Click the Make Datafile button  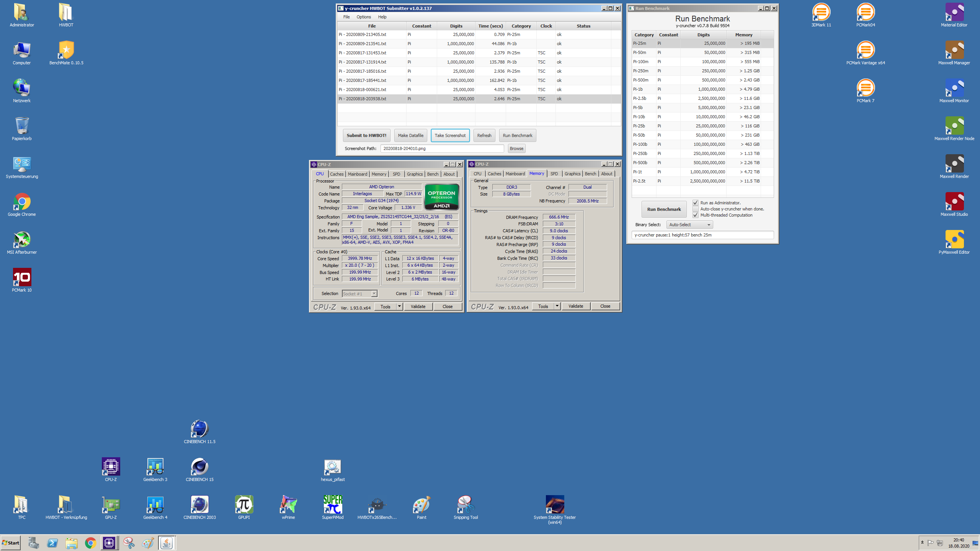[410, 135]
